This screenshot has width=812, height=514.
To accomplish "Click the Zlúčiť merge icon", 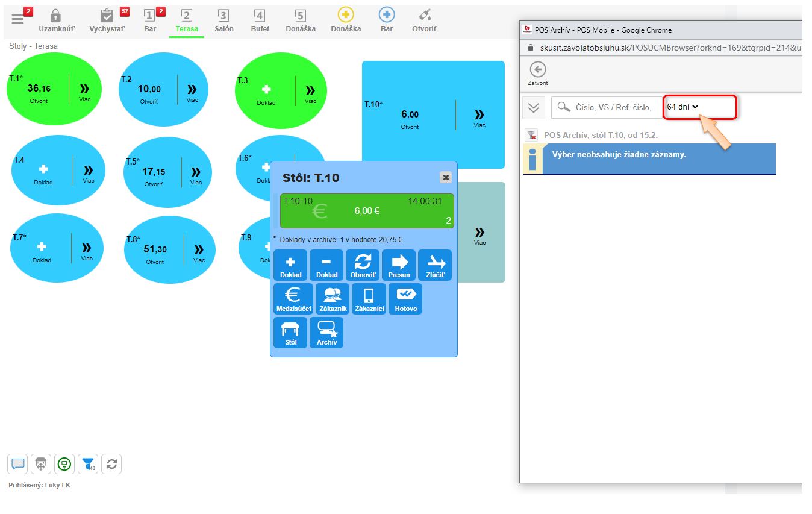I will pos(434,265).
